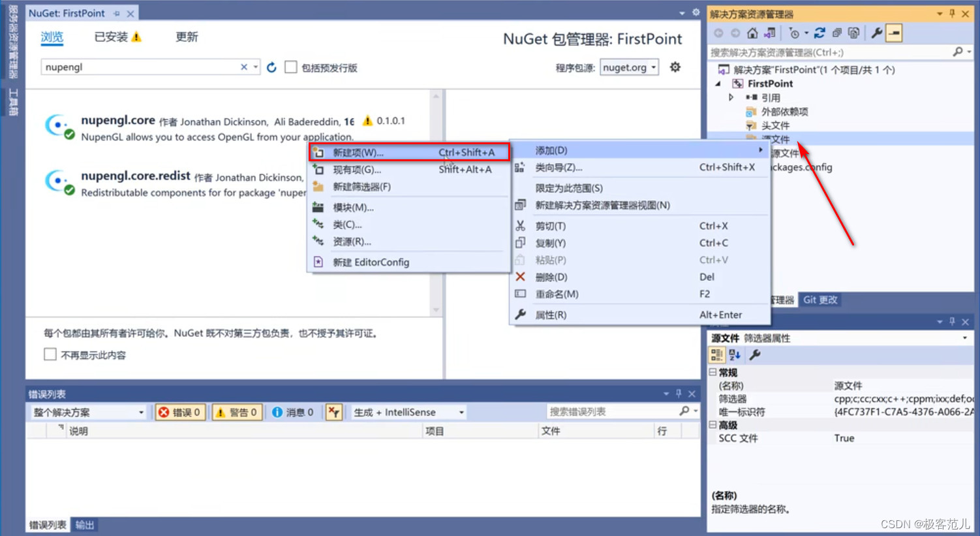Image resolution: width=980 pixels, height=536 pixels.
Task: Click the warning icon next to version 0.1.0.1
Action: (367, 121)
